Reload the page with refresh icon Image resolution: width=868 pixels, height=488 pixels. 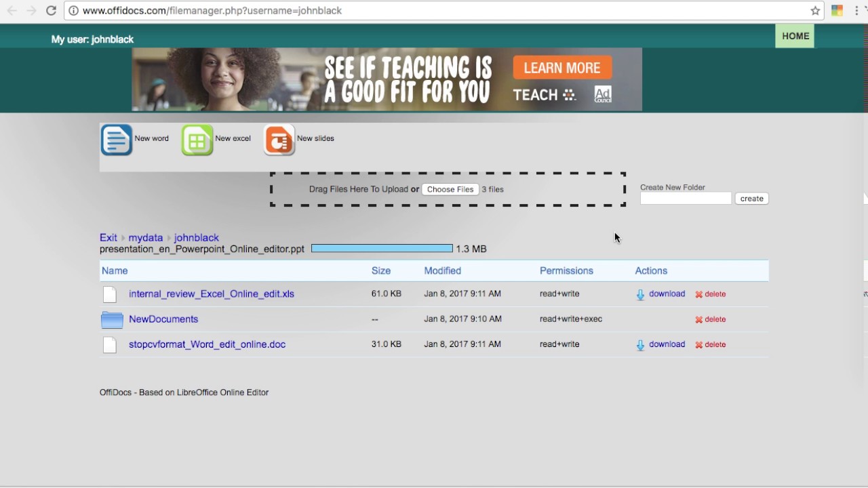pyautogui.click(x=51, y=11)
